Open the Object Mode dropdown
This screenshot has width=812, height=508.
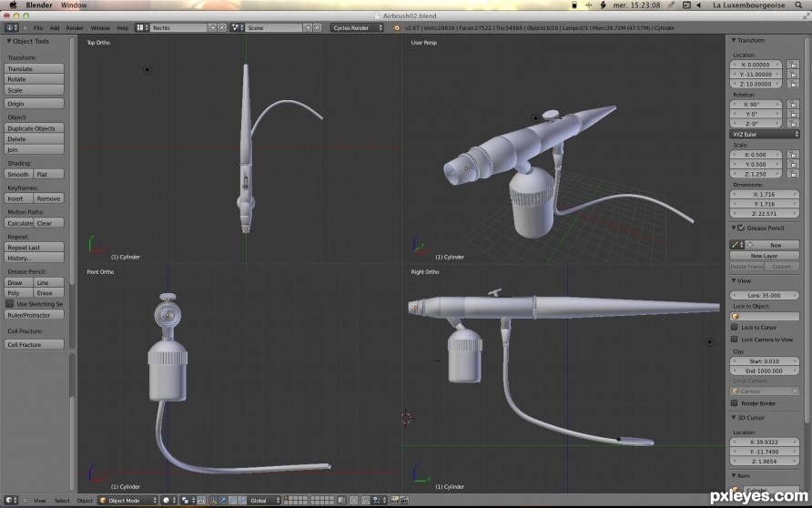pos(128,500)
